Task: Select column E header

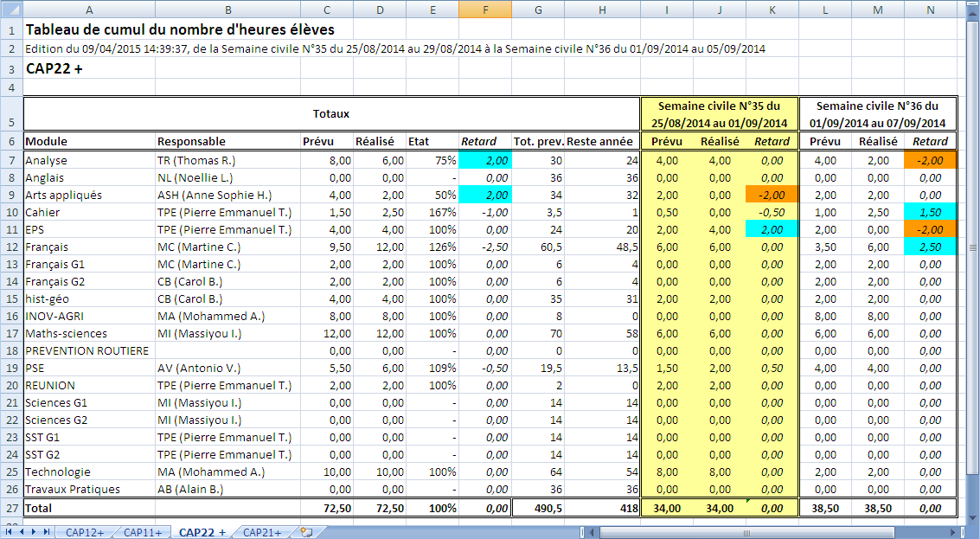Action: pyautogui.click(x=432, y=10)
